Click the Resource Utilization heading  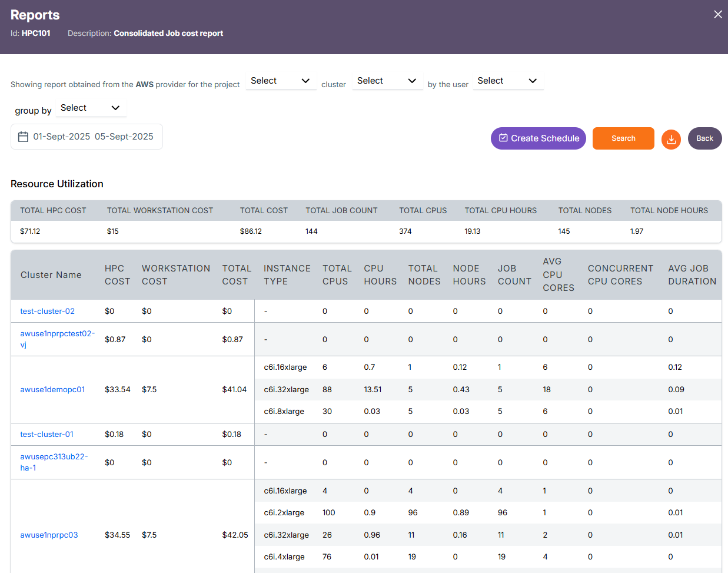point(57,184)
